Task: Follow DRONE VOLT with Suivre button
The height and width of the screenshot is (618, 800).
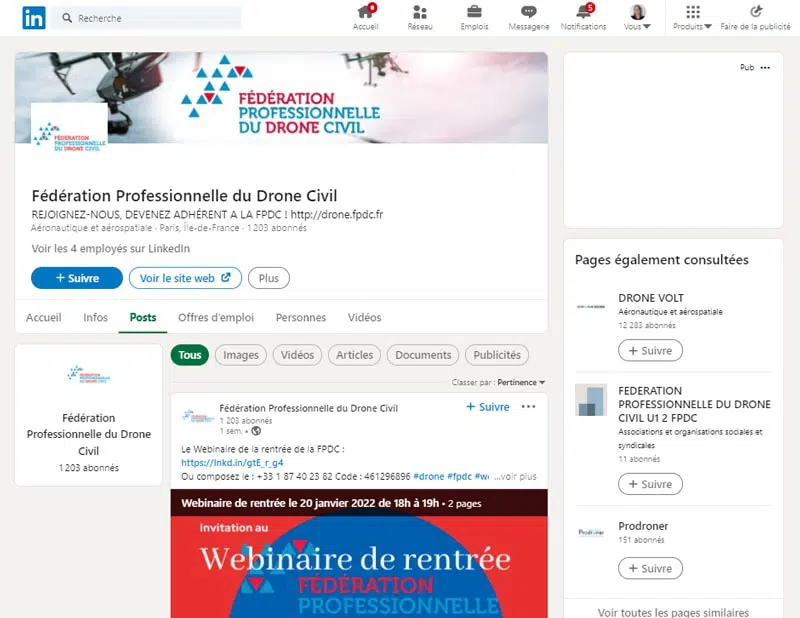Action: (650, 351)
